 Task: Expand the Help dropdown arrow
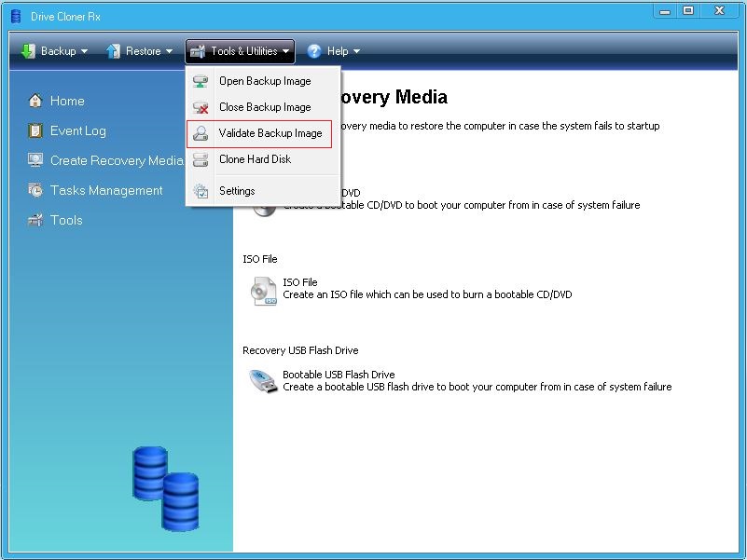(x=356, y=51)
